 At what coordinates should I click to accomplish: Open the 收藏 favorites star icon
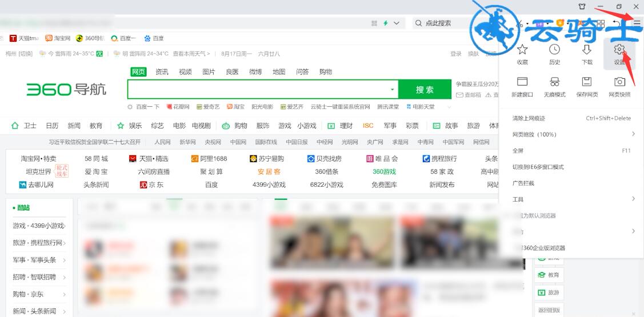tap(522, 50)
